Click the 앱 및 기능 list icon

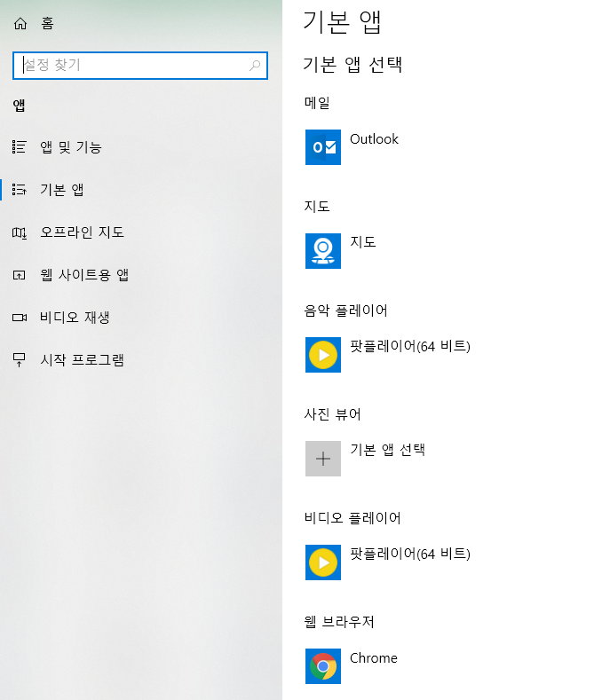point(20,147)
